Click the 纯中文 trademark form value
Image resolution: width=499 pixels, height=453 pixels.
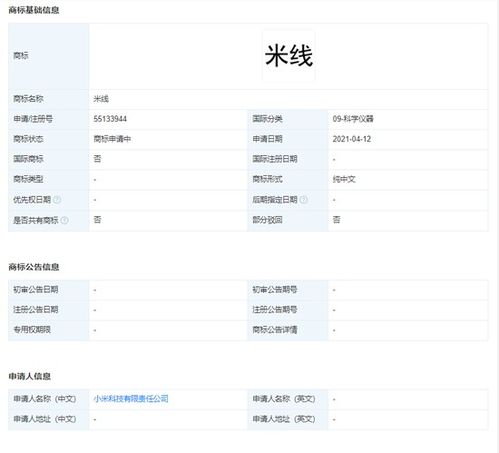[344, 179]
